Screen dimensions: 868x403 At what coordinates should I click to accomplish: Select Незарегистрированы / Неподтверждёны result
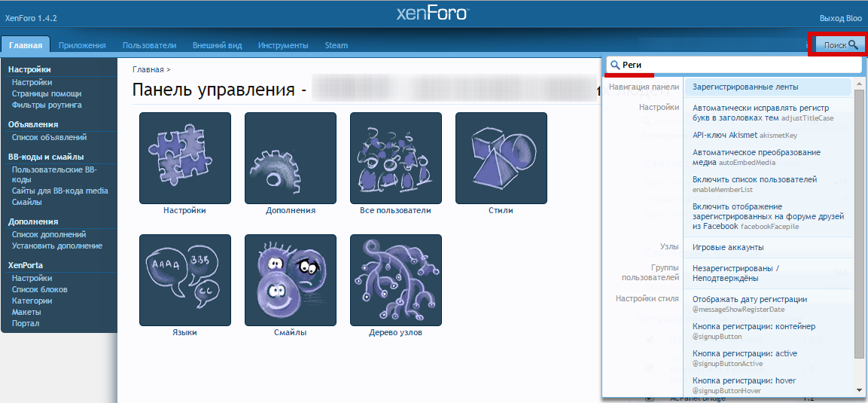(769, 273)
